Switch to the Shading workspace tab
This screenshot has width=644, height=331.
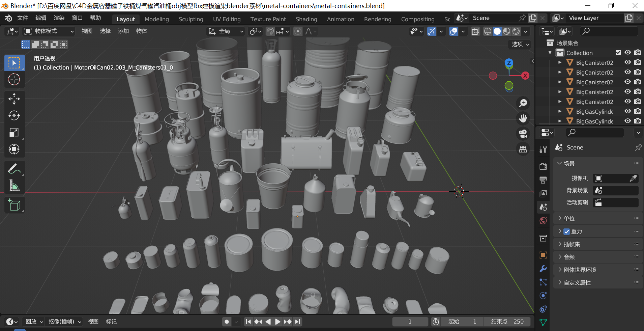pos(306,19)
